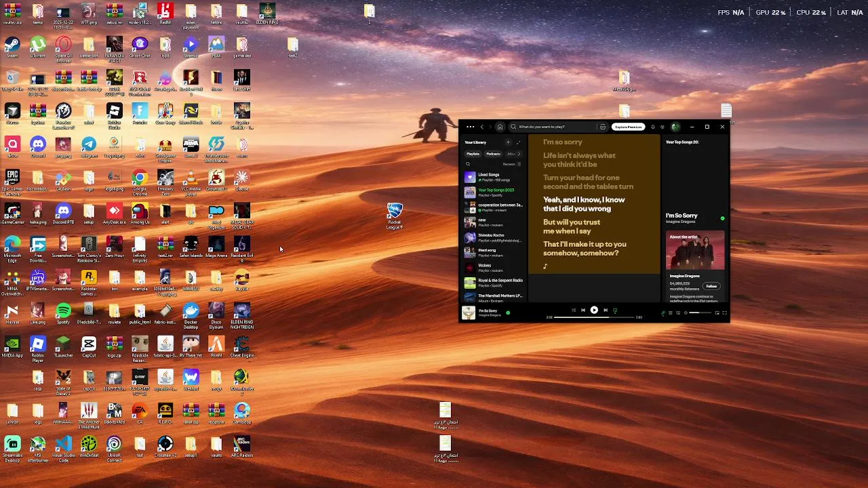Adjust Spotify volume slider

pyautogui.click(x=701, y=312)
